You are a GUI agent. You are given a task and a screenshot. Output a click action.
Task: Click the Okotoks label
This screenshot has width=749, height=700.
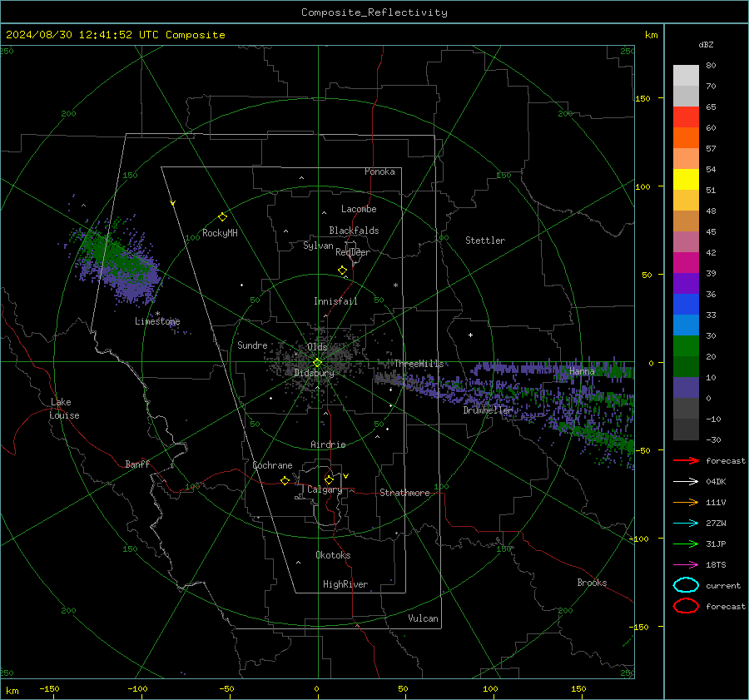333,555
